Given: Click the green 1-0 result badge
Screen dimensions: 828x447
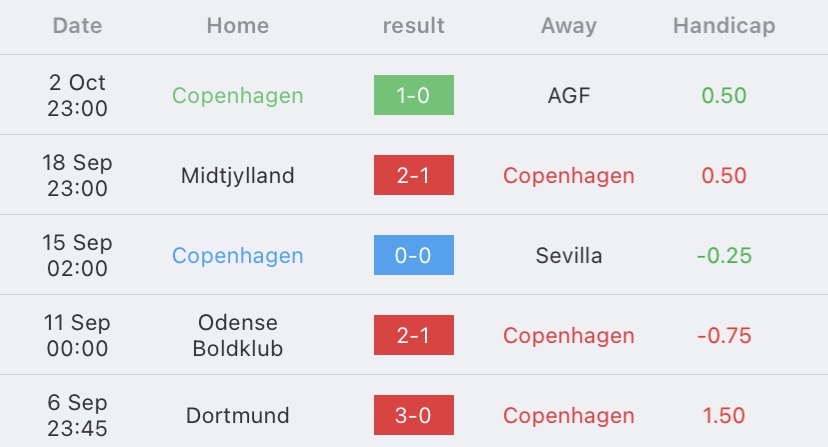Looking at the screenshot, I should [413, 95].
